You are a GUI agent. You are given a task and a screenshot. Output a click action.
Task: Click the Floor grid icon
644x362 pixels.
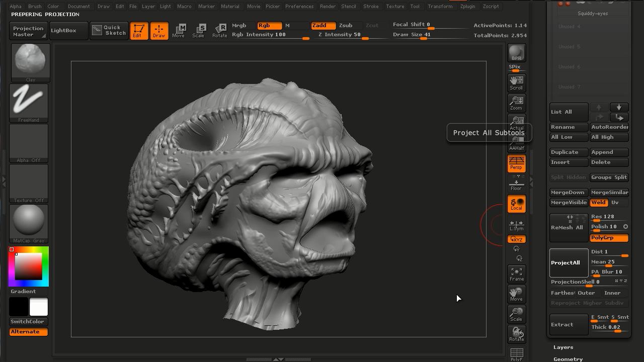coord(516,184)
